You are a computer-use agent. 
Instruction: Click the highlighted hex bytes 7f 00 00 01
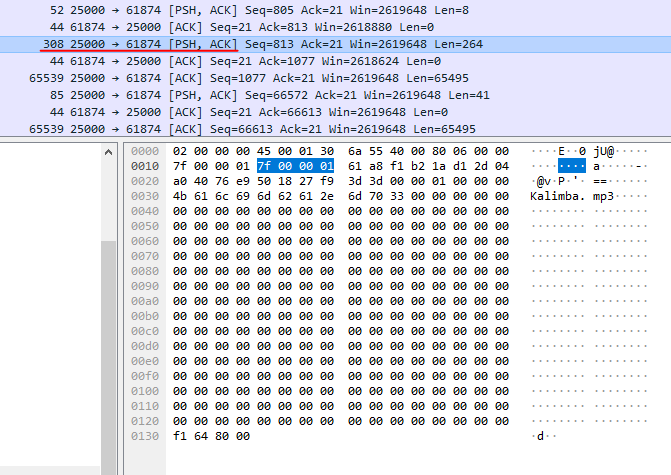coord(295,166)
